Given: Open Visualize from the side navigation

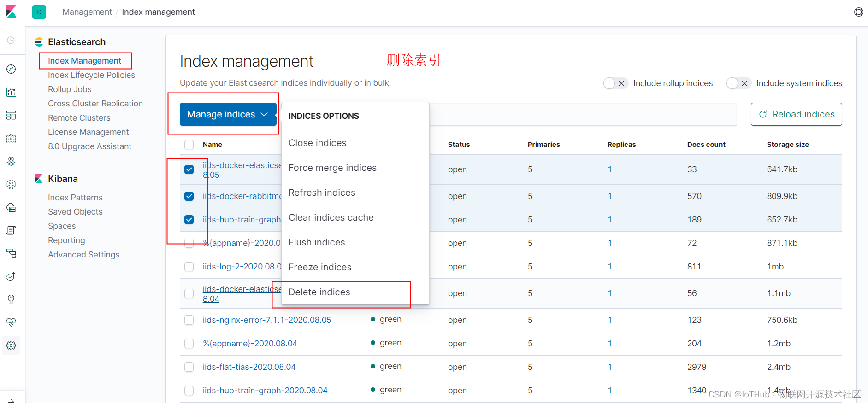Looking at the screenshot, I should point(11,92).
